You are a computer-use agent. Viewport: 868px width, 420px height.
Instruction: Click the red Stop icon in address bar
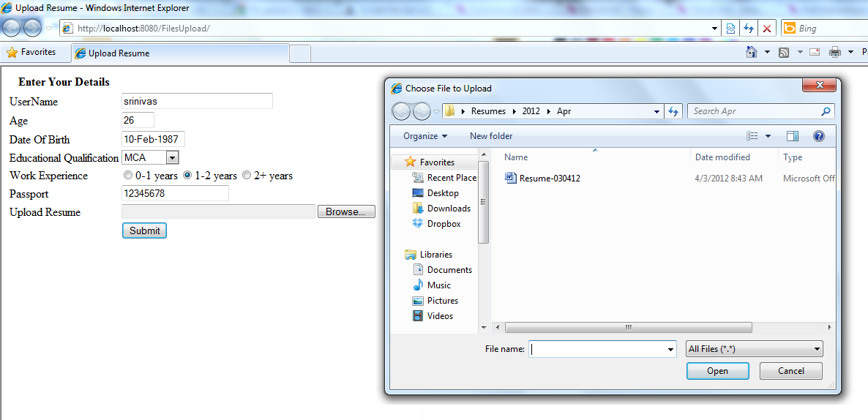767,29
